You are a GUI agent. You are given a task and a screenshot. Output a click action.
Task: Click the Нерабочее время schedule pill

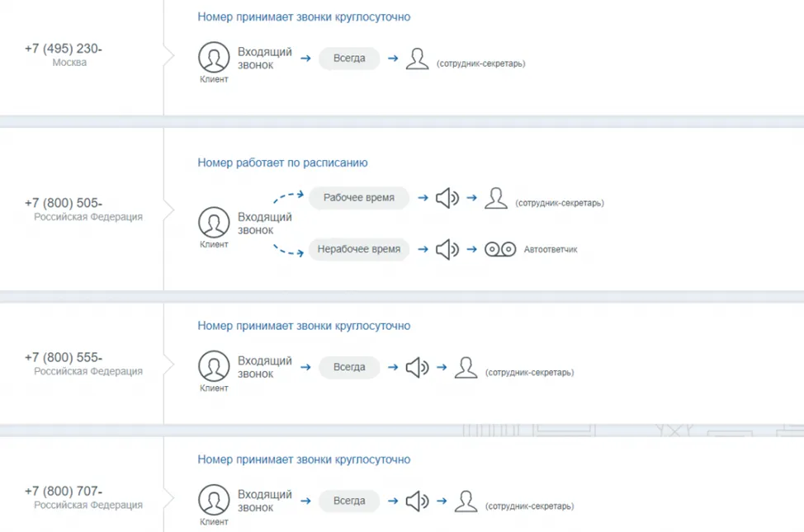coord(358,249)
